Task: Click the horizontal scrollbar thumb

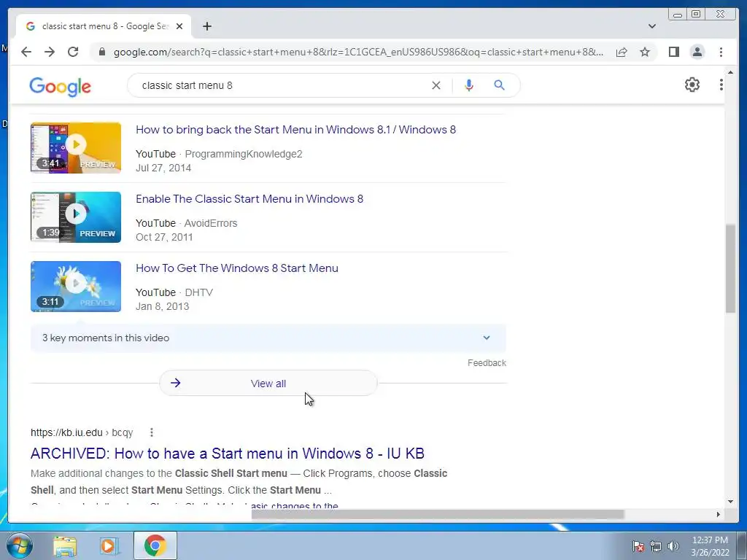Action: (438, 514)
